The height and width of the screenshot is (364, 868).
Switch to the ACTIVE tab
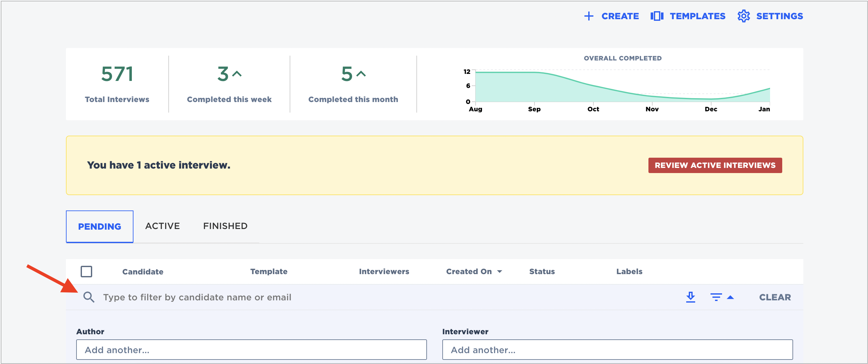pyautogui.click(x=162, y=226)
